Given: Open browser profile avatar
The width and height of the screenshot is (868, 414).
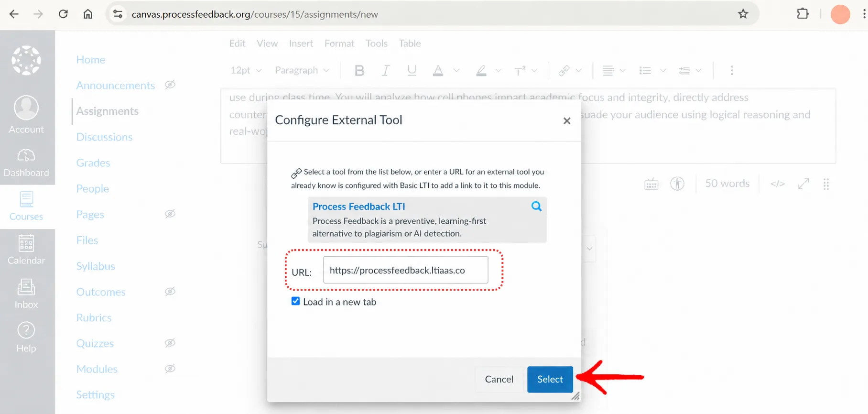Looking at the screenshot, I should point(840,14).
